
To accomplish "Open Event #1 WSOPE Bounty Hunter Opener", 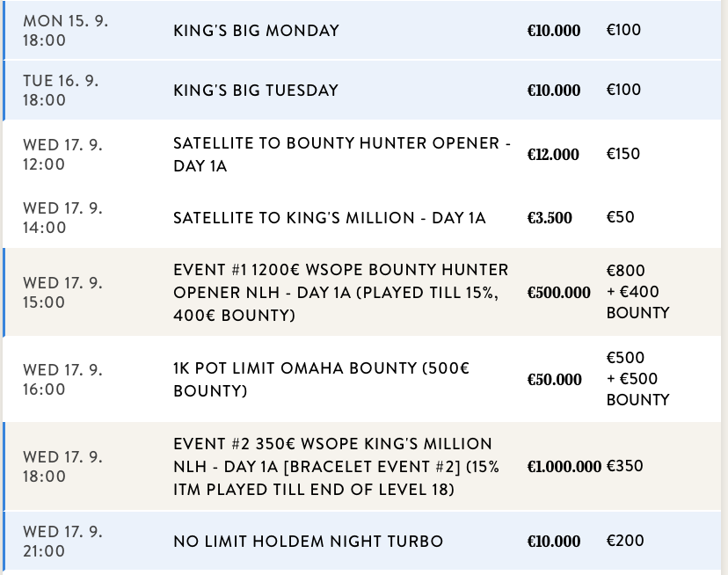I will (x=341, y=292).
